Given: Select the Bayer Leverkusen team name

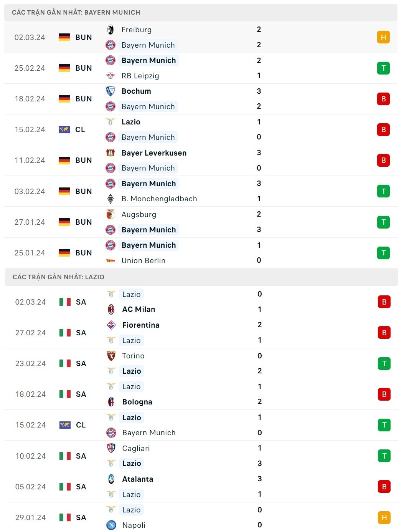Looking at the screenshot, I should coord(154,153).
